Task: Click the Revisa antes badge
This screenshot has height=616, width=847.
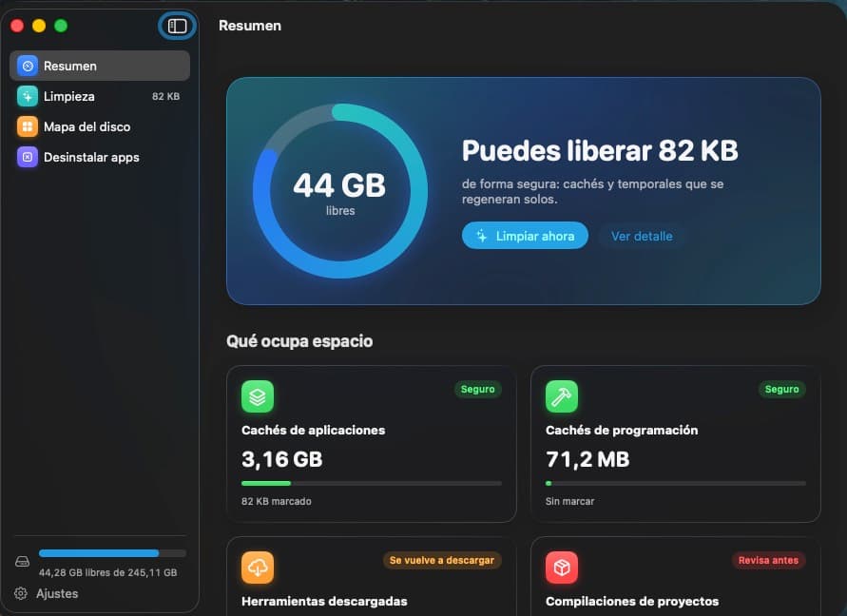Action: (768, 560)
